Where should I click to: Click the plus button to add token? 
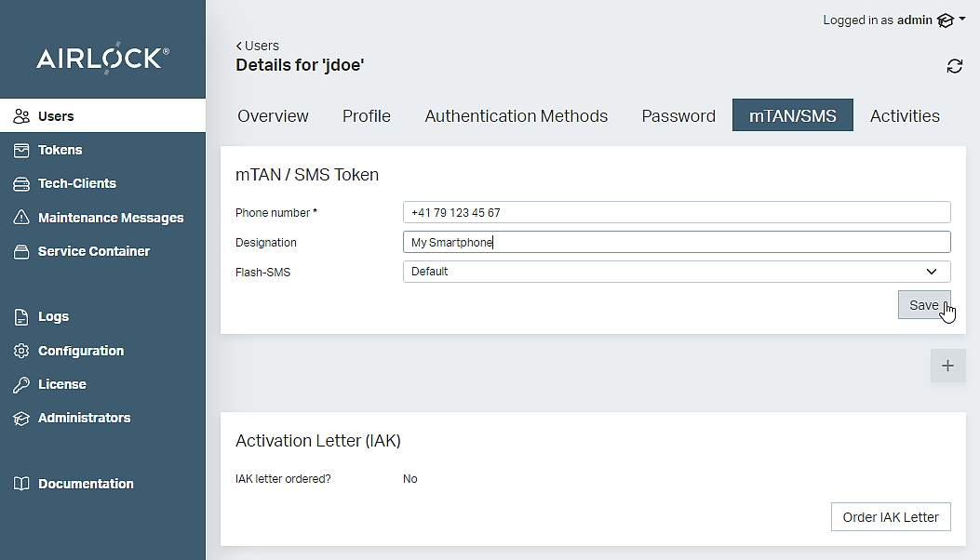(x=947, y=366)
